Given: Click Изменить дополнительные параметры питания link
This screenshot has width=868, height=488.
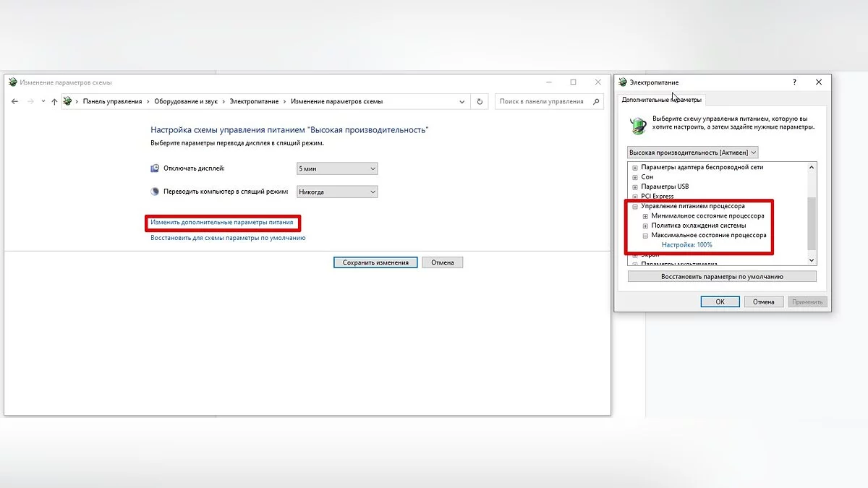Looking at the screenshot, I should pos(222,223).
